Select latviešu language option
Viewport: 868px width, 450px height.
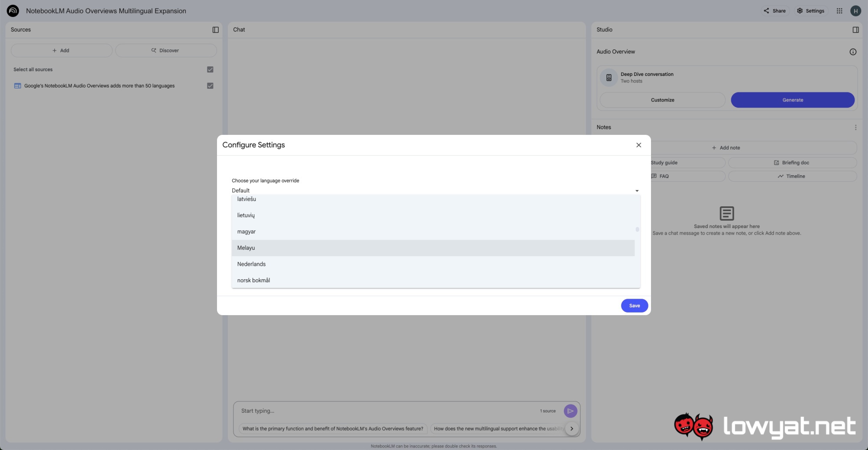click(433, 199)
